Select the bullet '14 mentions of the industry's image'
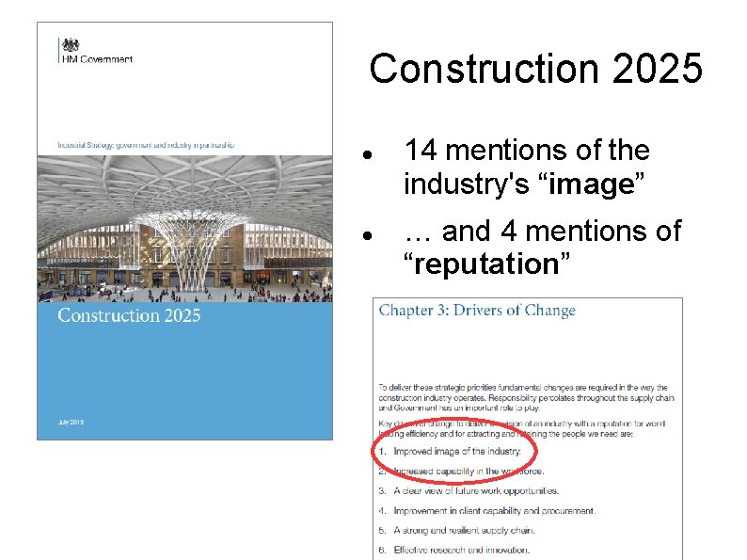The image size is (747, 560). pyautogui.click(x=527, y=167)
